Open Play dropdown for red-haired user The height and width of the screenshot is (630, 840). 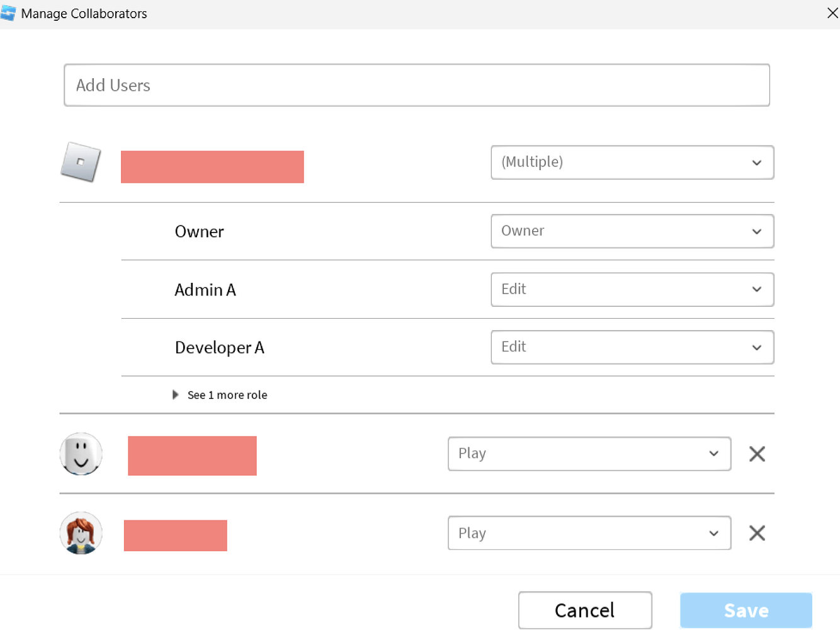pos(589,533)
